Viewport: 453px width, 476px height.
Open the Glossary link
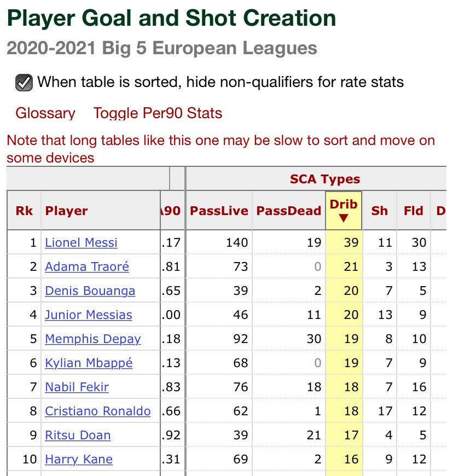click(x=45, y=113)
